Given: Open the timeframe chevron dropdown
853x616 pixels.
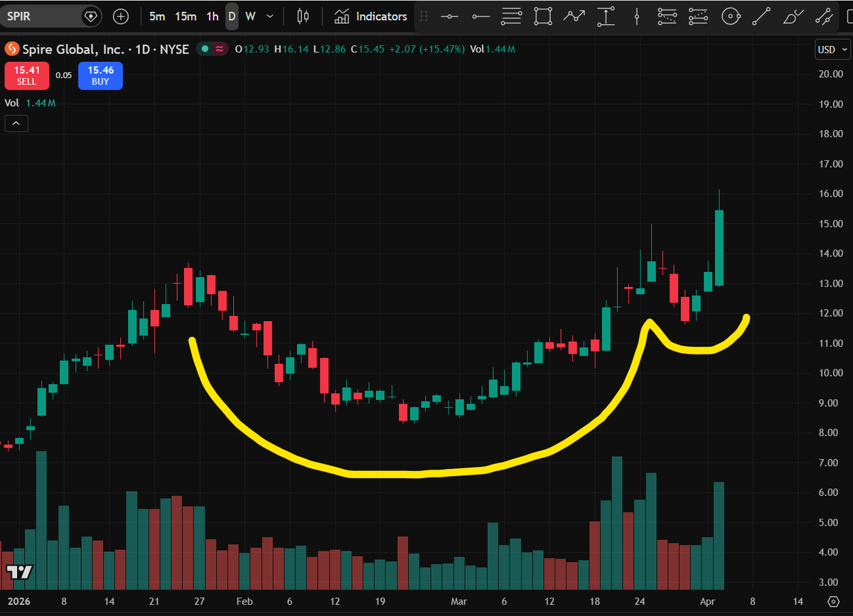Looking at the screenshot, I should (268, 16).
